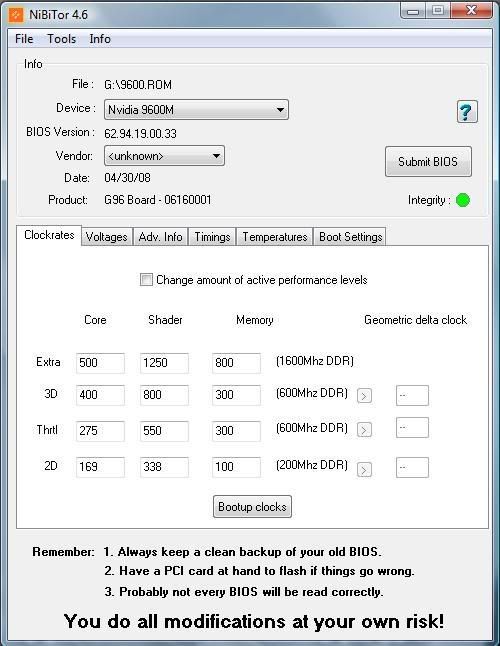This screenshot has height=646, width=500.
Task: Open the Info menu
Action: pyautogui.click(x=100, y=39)
